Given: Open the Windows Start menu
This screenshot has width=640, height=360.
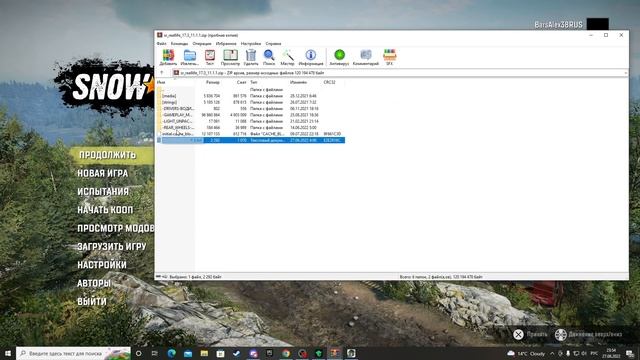Looking at the screenshot, I should tap(8, 353).
